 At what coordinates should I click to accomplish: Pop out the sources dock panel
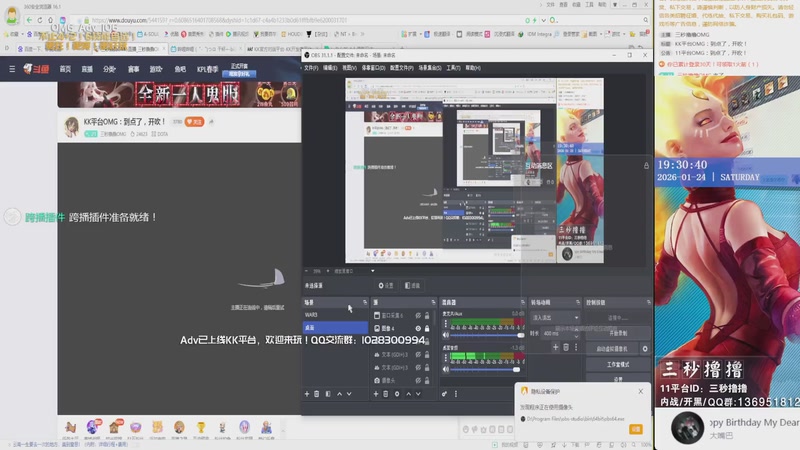pos(433,303)
